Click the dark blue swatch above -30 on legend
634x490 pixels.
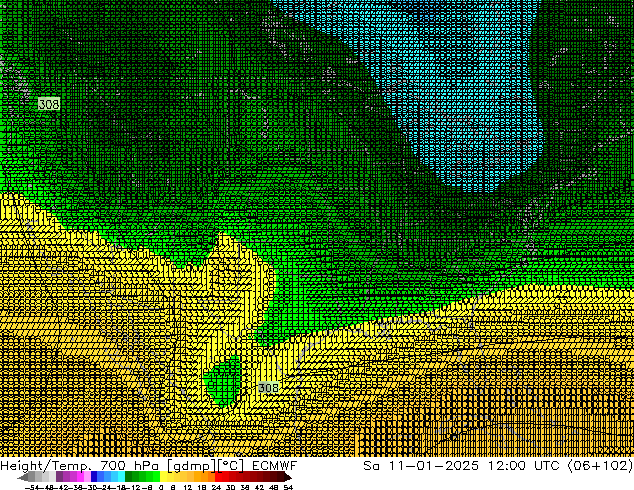pyautogui.click(x=94, y=477)
